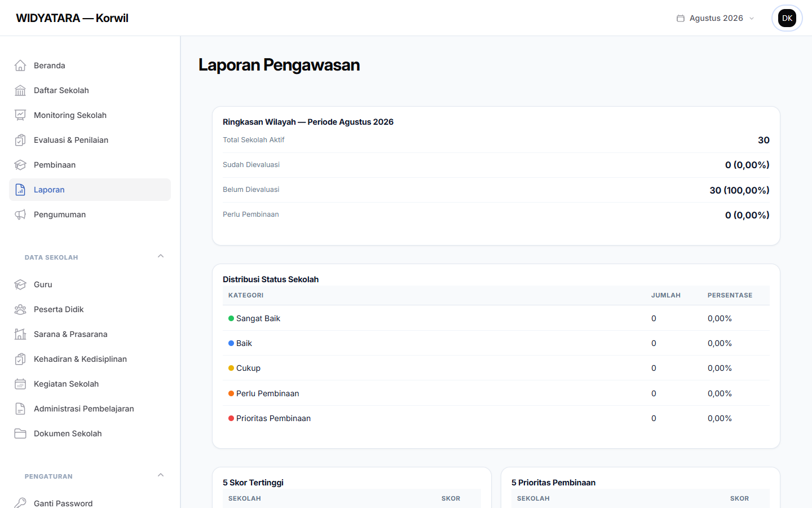Click the Peserta Didik people icon

pyautogui.click(x=20, y=309)
